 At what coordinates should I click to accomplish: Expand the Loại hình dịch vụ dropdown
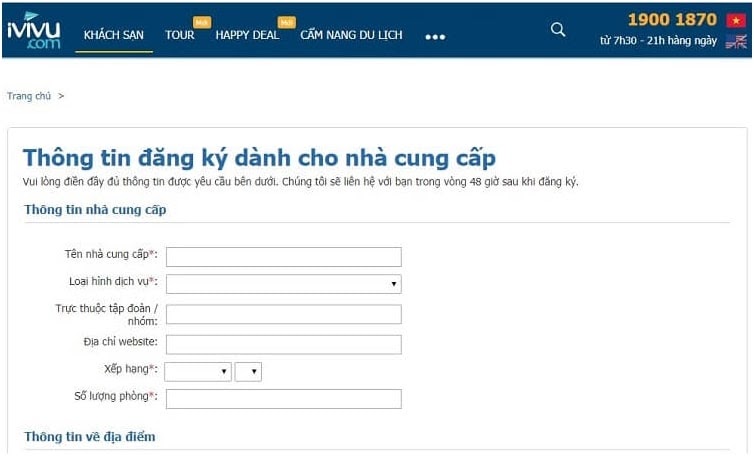(284, 284)
